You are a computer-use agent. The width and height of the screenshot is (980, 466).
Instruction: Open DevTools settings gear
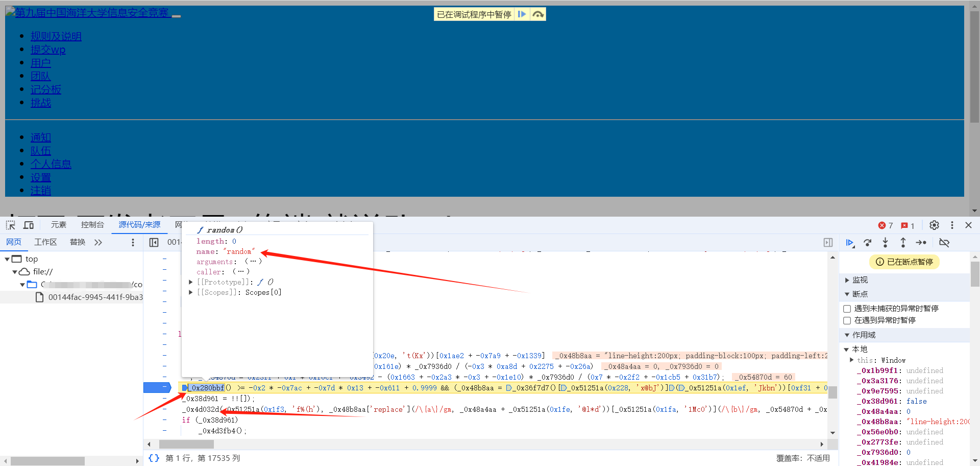click(934, 225)
